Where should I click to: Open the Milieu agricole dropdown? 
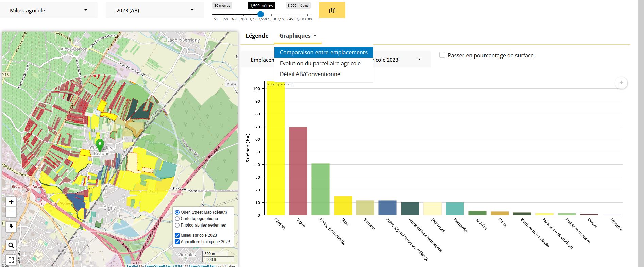49,10
